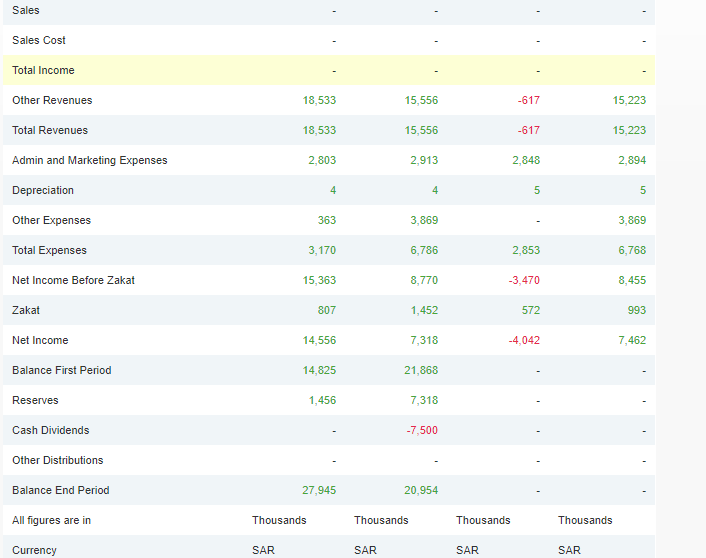Viewport: 706px width, 558px height.
Task: Select the Total Revenues row label
Action: coord(50,130)
